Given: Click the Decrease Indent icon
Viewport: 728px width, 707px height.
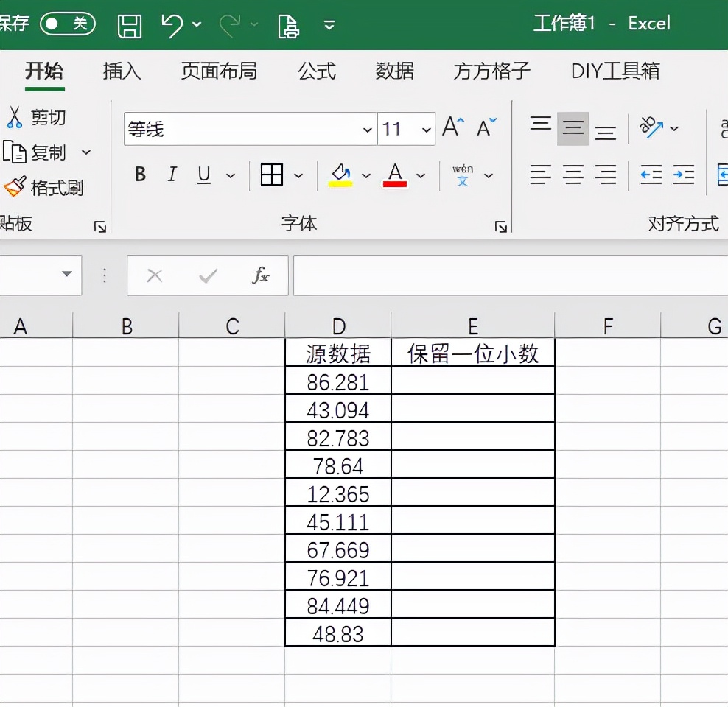Looking at the screenshot, I should click(650, 175).
